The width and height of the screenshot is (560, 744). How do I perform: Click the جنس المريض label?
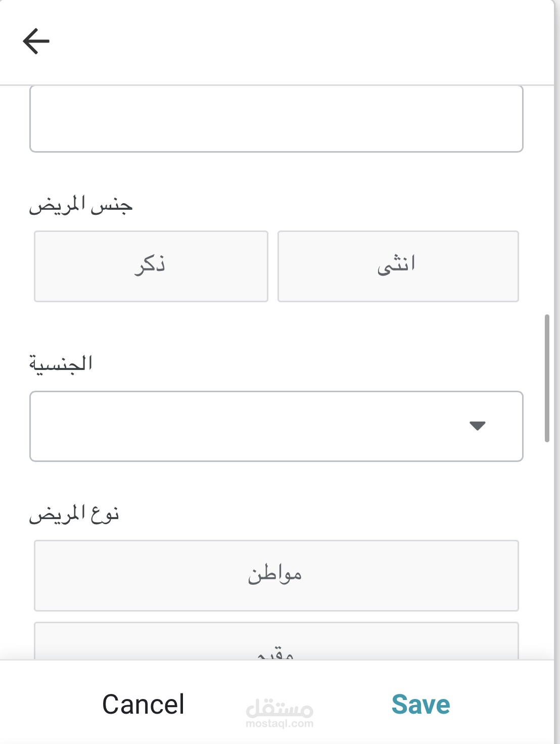click(81, 206)
